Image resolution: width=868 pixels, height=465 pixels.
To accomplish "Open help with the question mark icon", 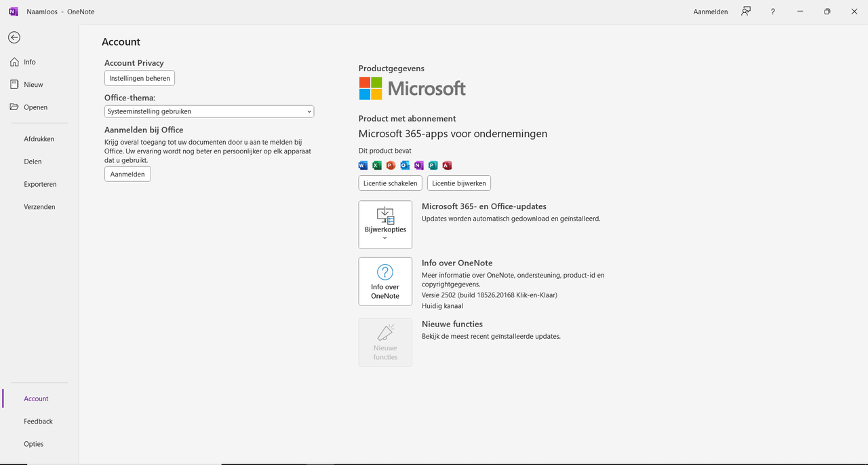I will 773,12.
